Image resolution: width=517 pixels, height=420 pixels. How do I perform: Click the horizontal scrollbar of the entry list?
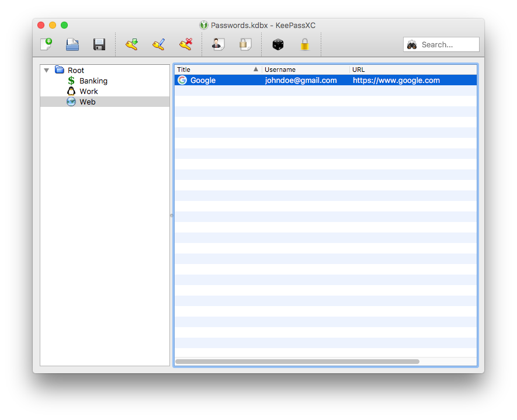pos(297,362)
